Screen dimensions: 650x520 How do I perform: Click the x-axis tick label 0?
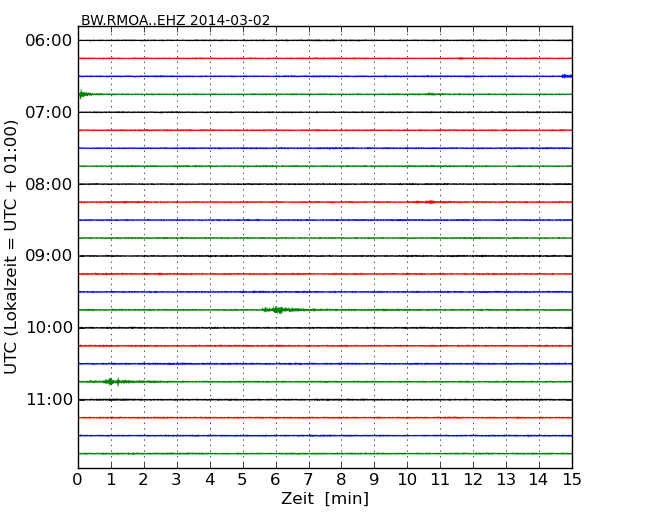click(x=78, y=480)
